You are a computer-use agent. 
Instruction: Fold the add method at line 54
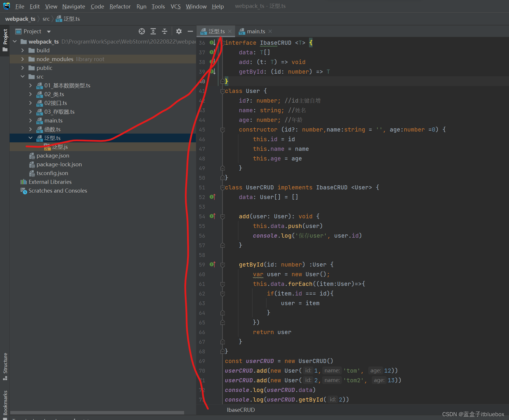point(222,217)
